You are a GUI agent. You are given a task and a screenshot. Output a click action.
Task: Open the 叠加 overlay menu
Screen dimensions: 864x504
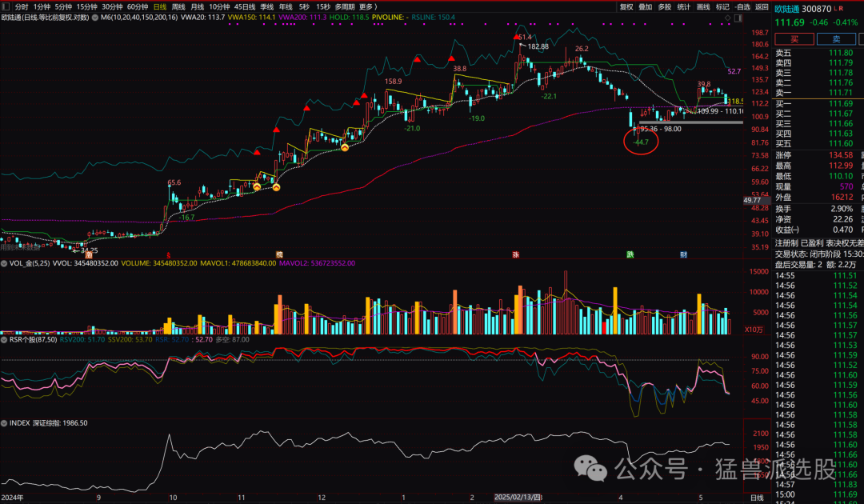coord(646,7)
